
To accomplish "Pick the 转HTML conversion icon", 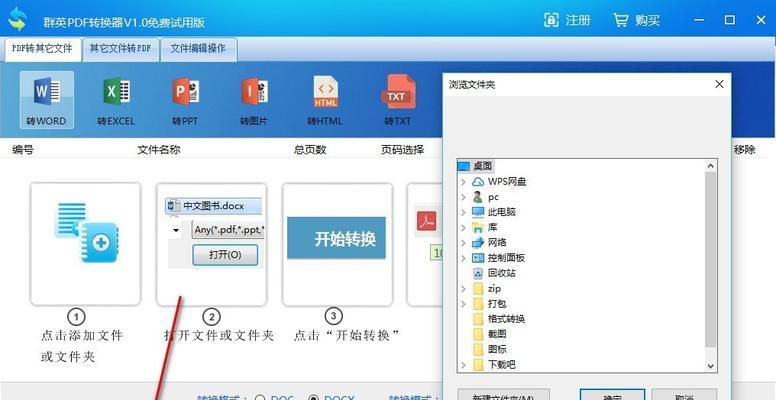I will (x=325, y=100).
